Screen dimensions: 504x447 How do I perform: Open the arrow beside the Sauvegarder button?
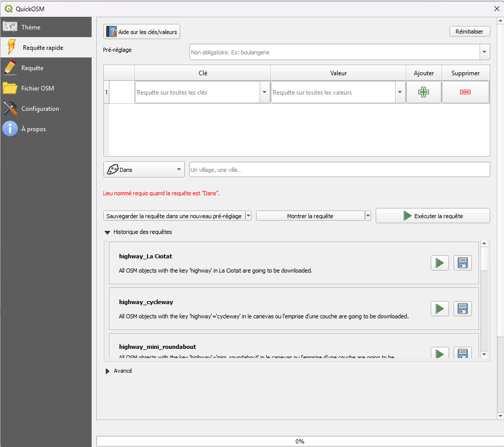pos(248,216)
